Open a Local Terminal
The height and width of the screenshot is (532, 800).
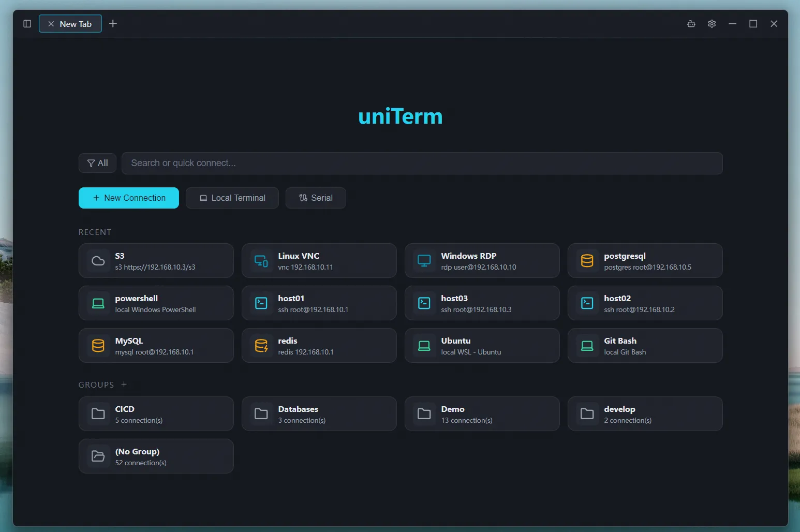point(232,198)
